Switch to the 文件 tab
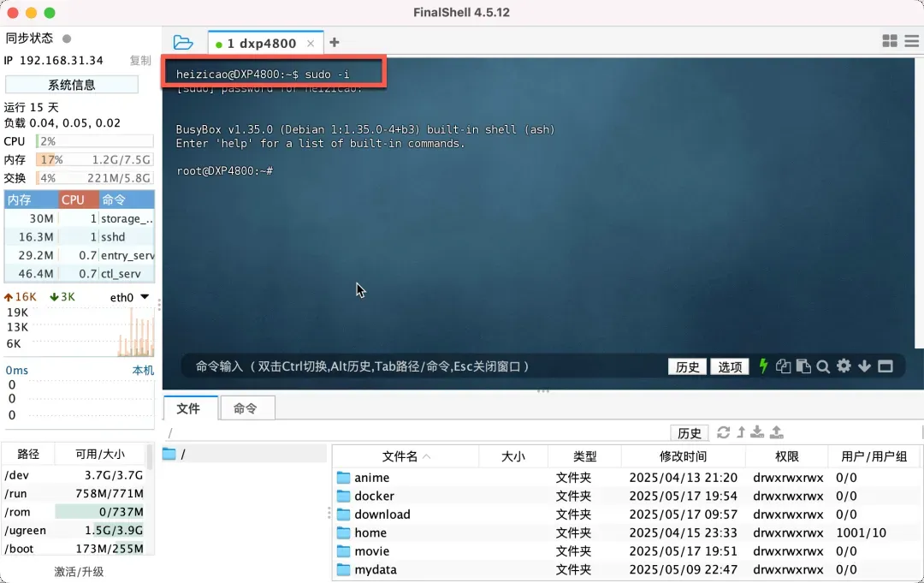This screenshot has width=924, height=583. click(190, 408)
